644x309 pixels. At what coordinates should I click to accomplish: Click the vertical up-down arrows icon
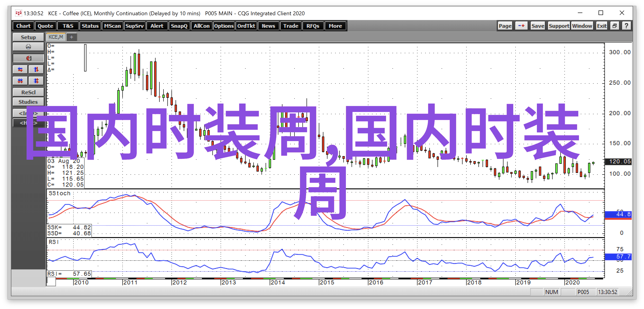point(36,70)
